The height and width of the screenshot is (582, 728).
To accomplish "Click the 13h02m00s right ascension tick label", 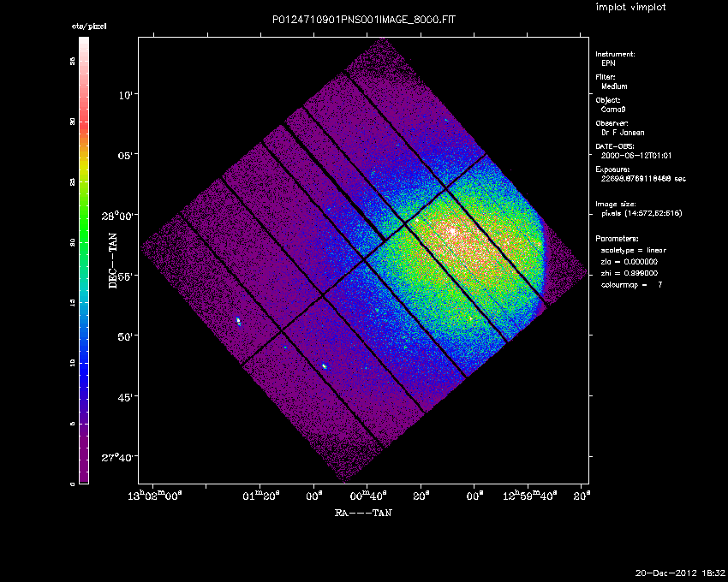I will pyautogui.click(x=155, y=495).
